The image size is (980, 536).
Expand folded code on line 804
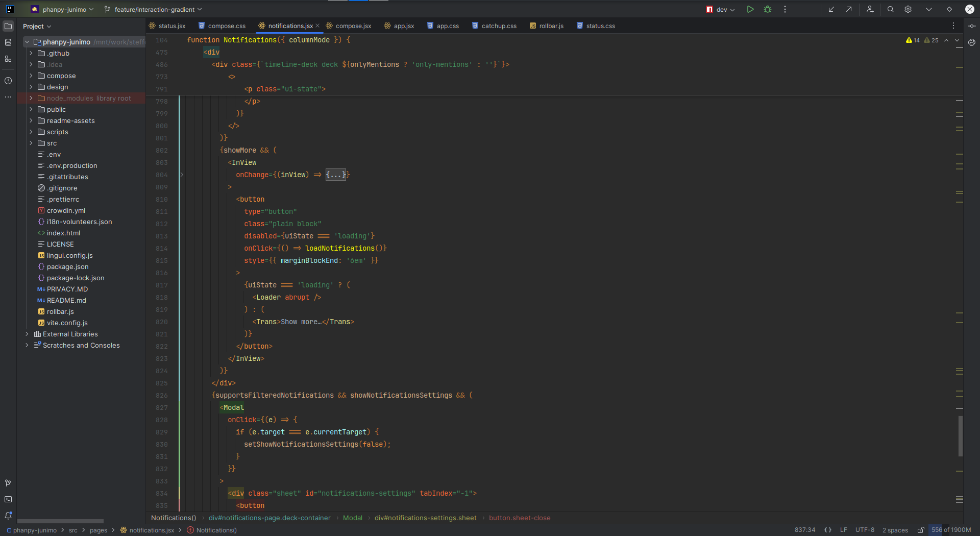click(182, 175)
